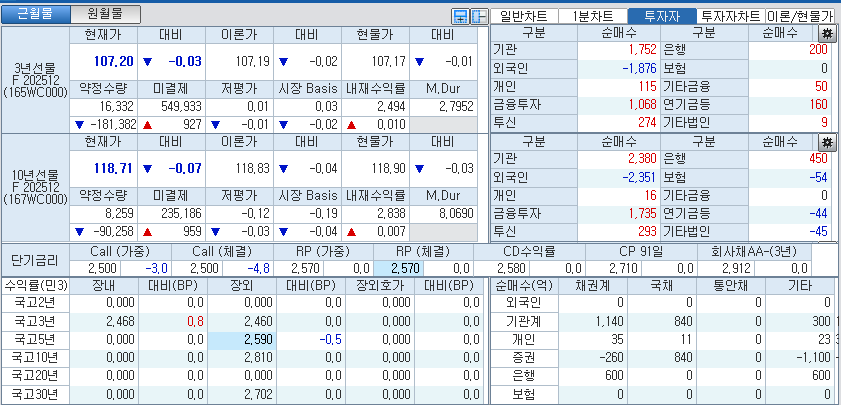The image size is (841, 405).
Task: Click the left-right split layout icon
Action: point(478,17)
